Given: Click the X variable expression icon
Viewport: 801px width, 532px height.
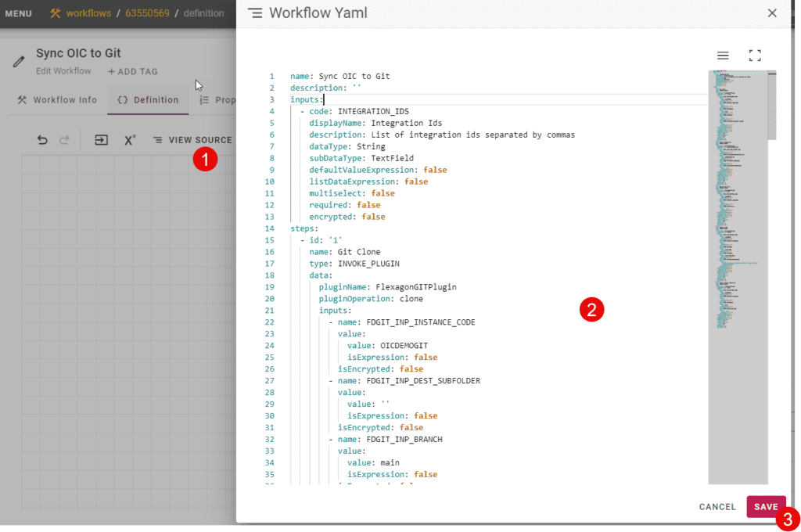Looking at the screenshot, I should (130, 139).
